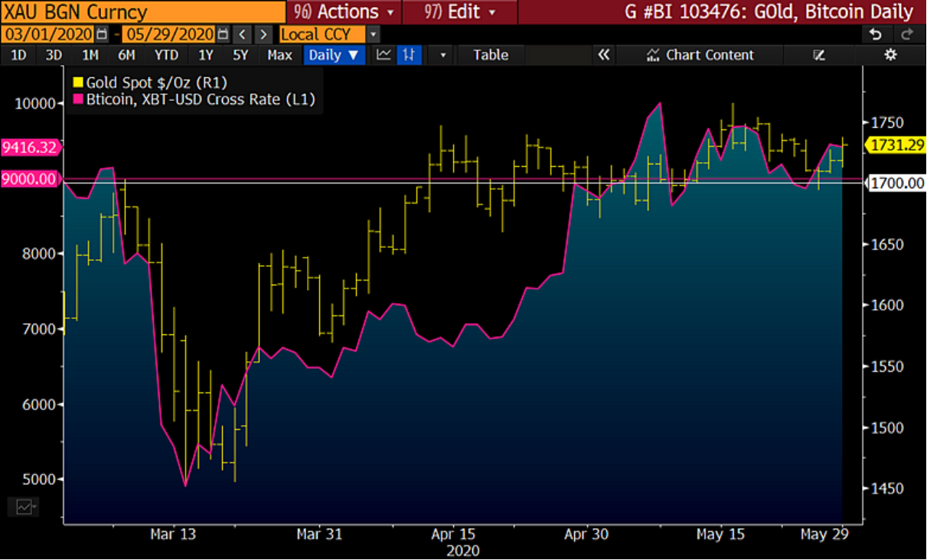
Task: Switch to the bar chart type icon
Action: point(410,55)
